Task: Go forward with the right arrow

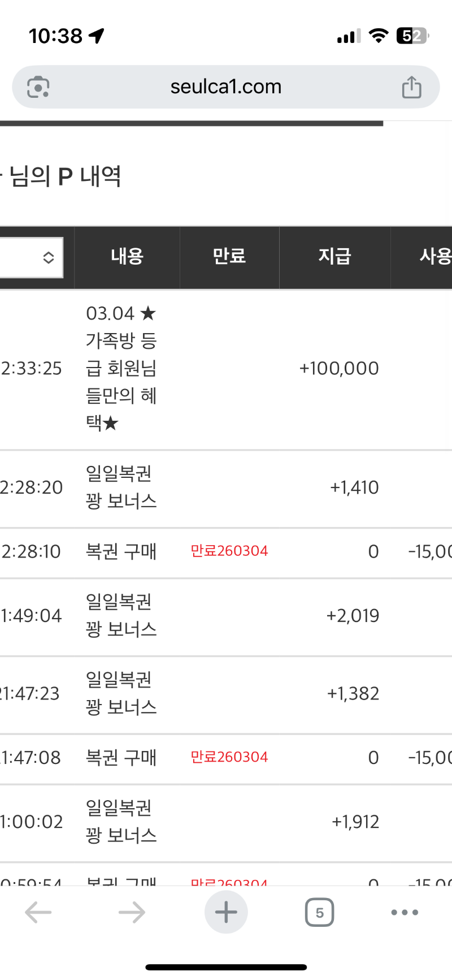Action: 132,912
